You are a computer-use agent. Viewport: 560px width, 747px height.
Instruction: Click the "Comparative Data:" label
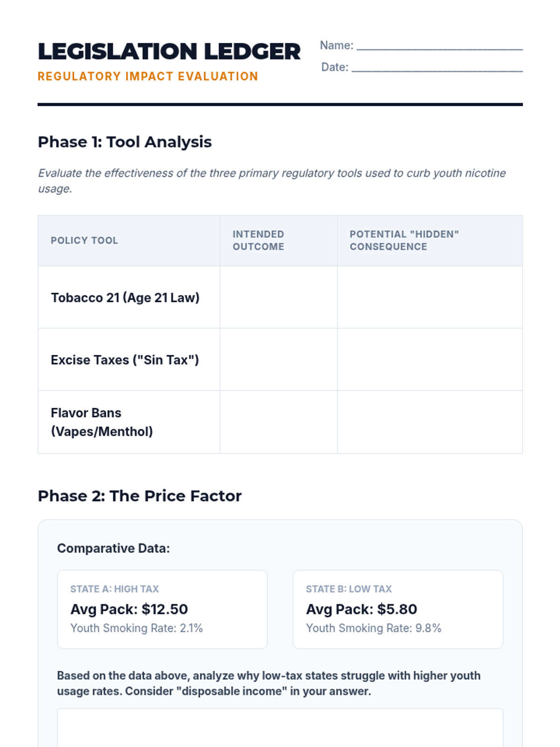113,548
